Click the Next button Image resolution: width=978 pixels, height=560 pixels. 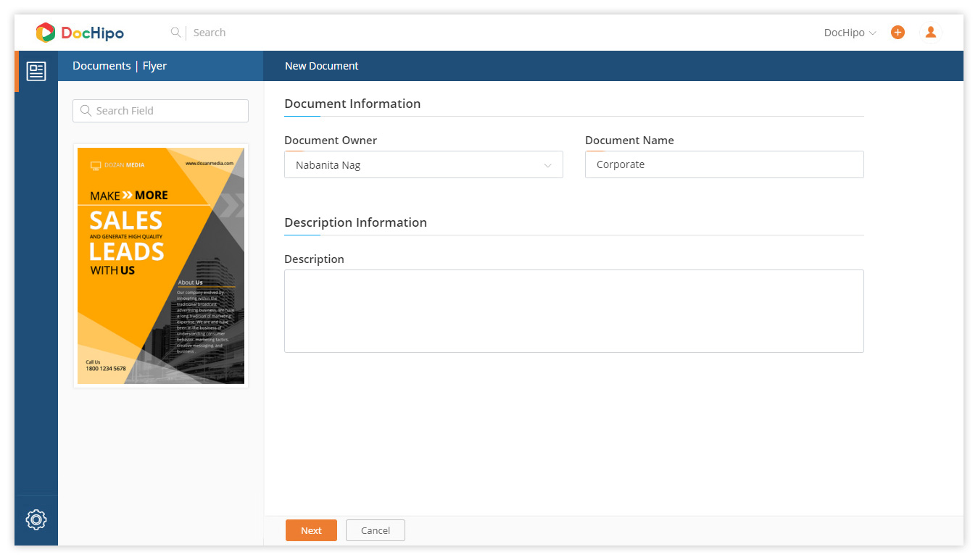[311, 530]
